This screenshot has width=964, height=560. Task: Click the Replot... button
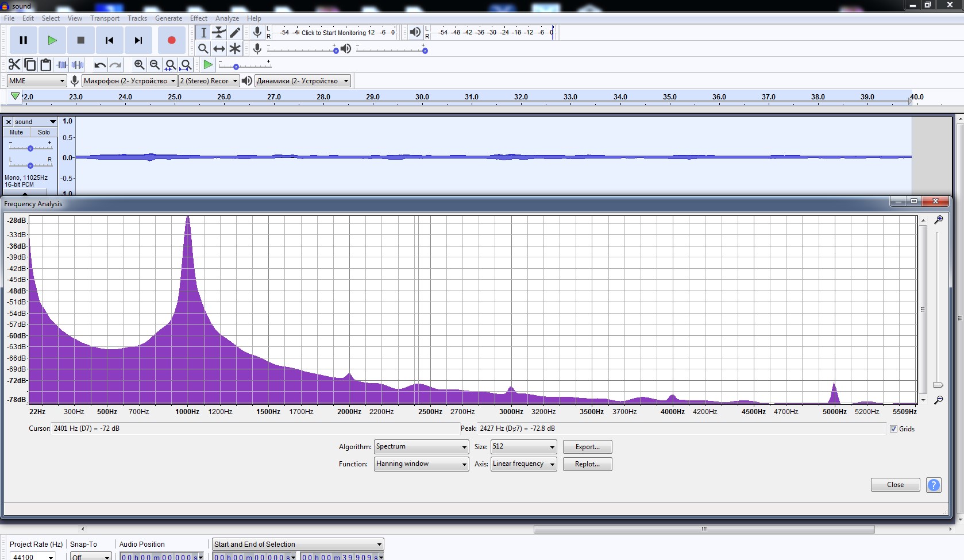(587, 464)
